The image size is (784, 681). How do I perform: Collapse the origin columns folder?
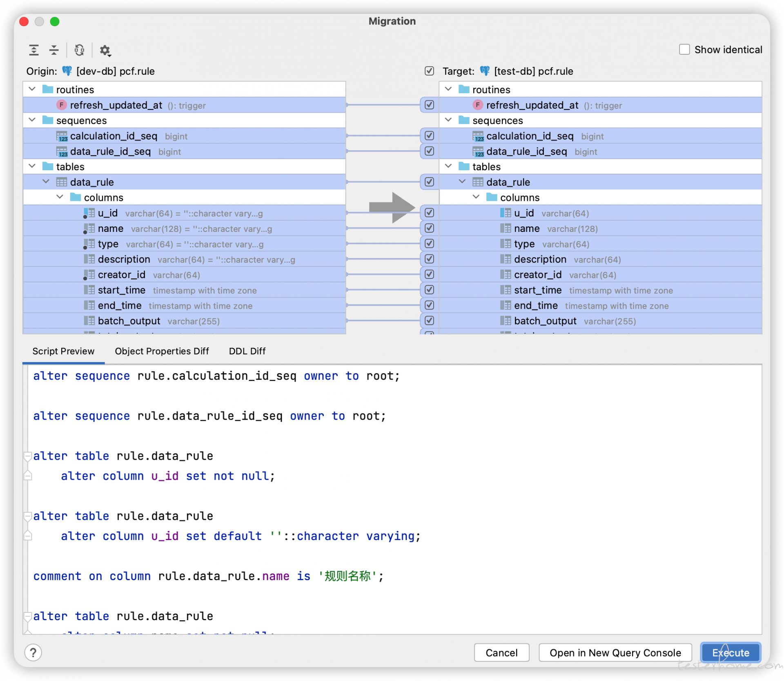(x=60, y=197)
